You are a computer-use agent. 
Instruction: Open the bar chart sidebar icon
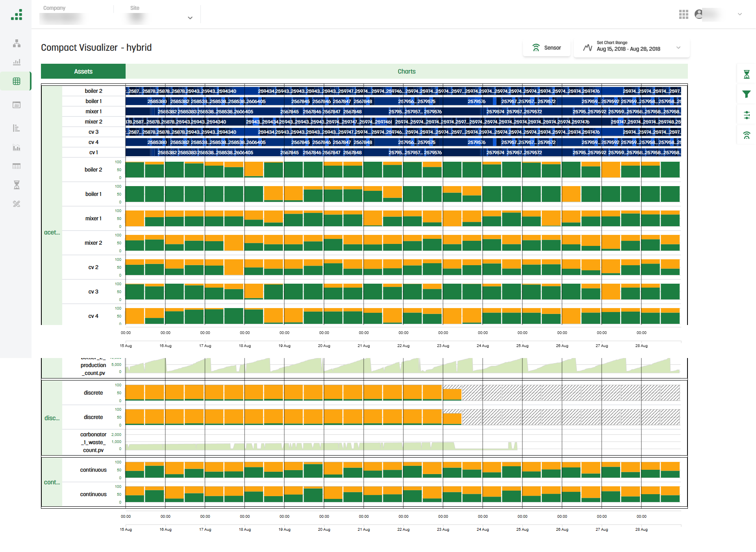click(x=17, y=62)
